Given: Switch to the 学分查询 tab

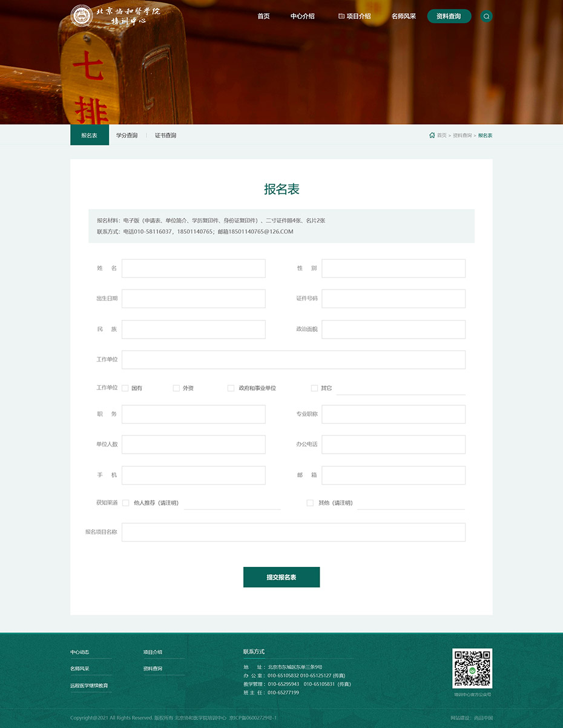Looking at the screenshot, I should pos(127,135).
